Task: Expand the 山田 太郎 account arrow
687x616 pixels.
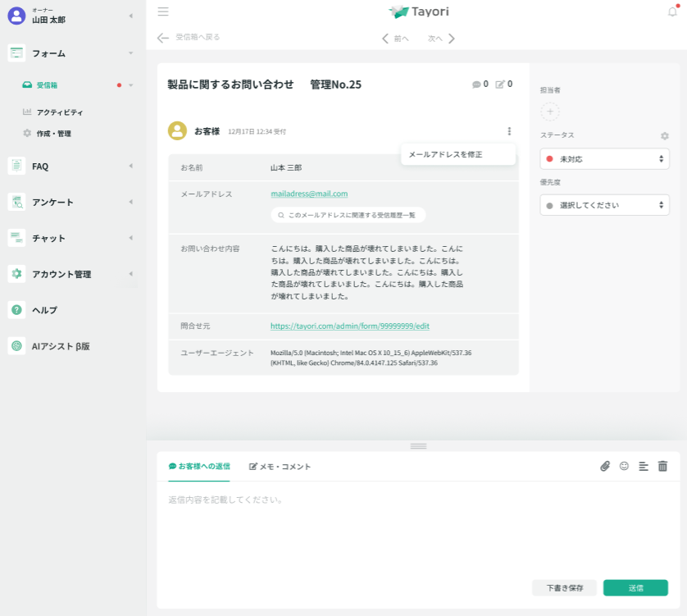Action: click(x=130, y=16)
